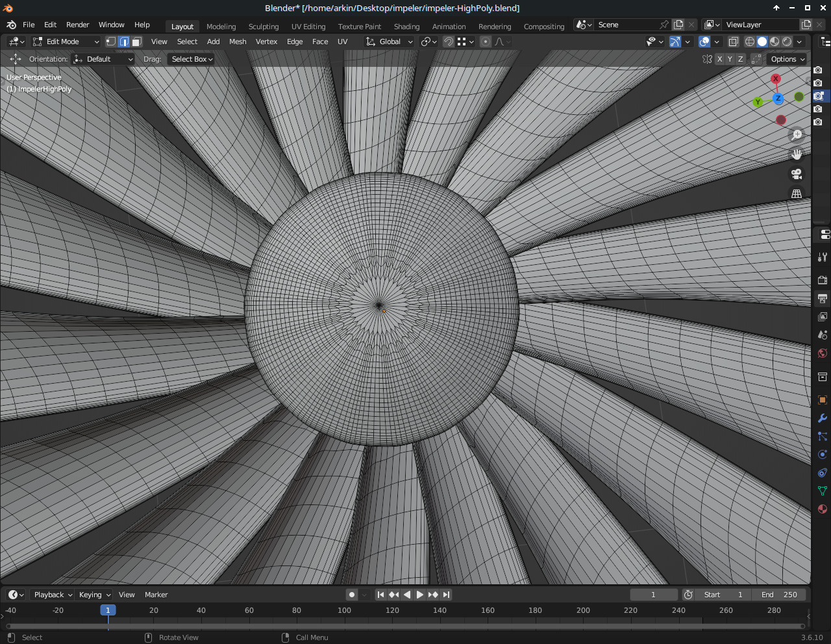Open Drag Select Box dropdown

(x=192, y=59)
